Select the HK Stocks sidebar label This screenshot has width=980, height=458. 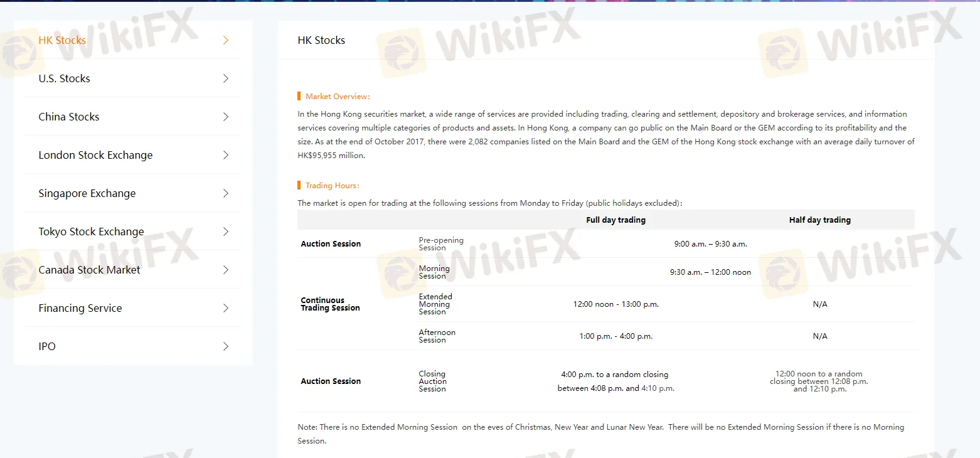point(62,40)
